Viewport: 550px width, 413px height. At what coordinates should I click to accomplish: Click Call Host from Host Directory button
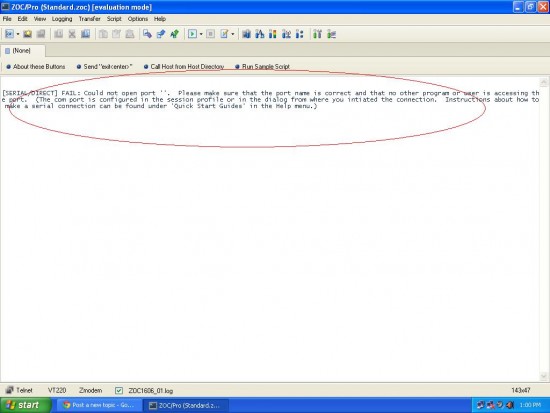(x=184, y=67)
